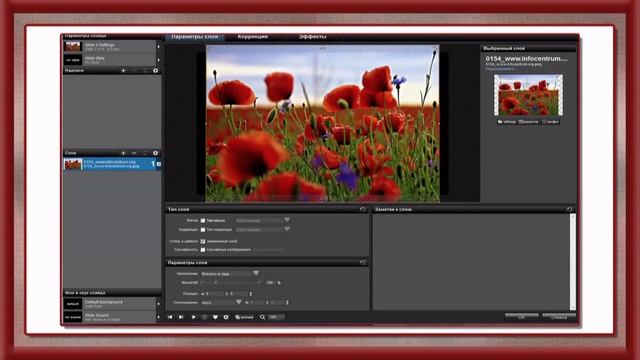Image resolution: width=640 pixels, height=360 pixels.
Task: Click the OK button
Action: [522, 317]
